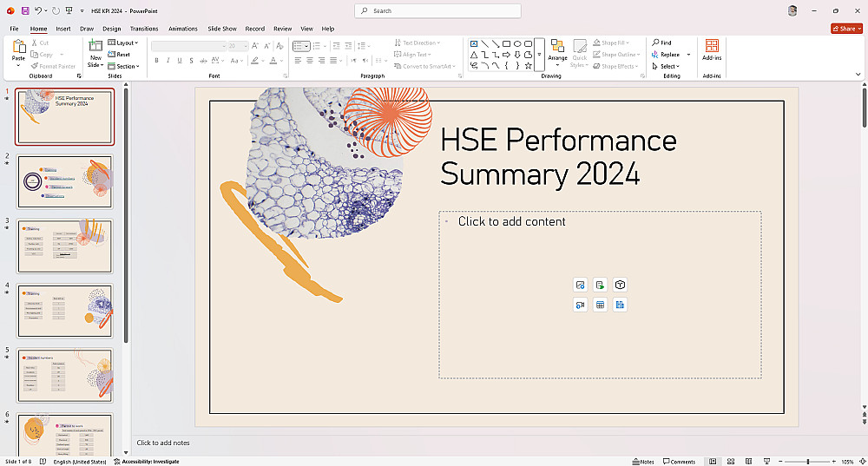This screenshot has height=466, width=868.
Task: Open the bullets dropdown arrow
Action: (x=306, y=46)
